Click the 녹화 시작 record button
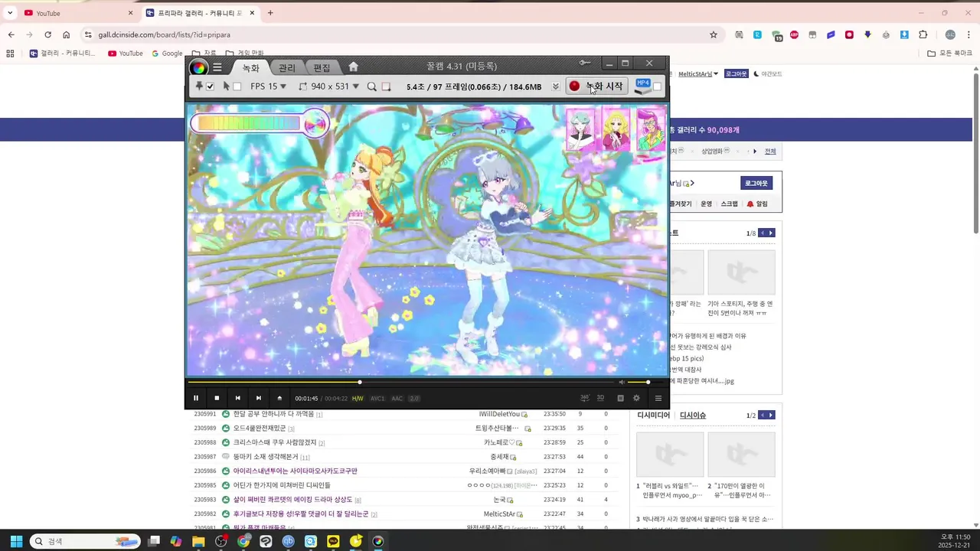The image size is (980, 551). pos(596,86)
